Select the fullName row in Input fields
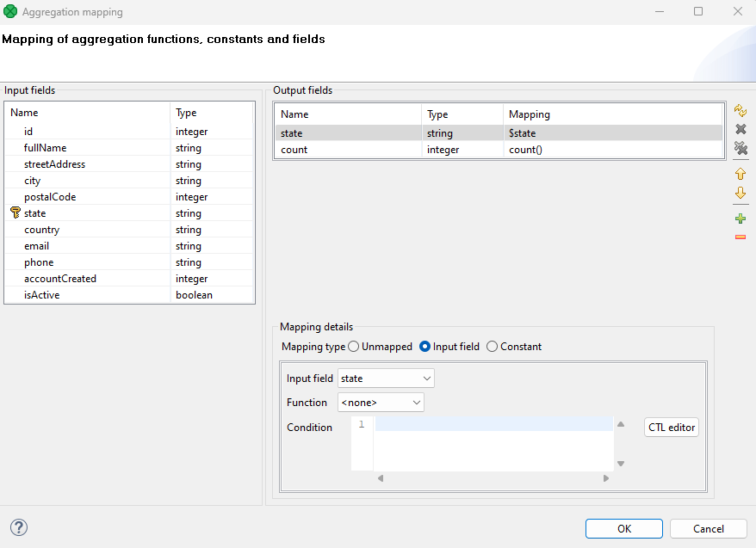The height and width of the screenshot is (548, 756). [86, 147]
